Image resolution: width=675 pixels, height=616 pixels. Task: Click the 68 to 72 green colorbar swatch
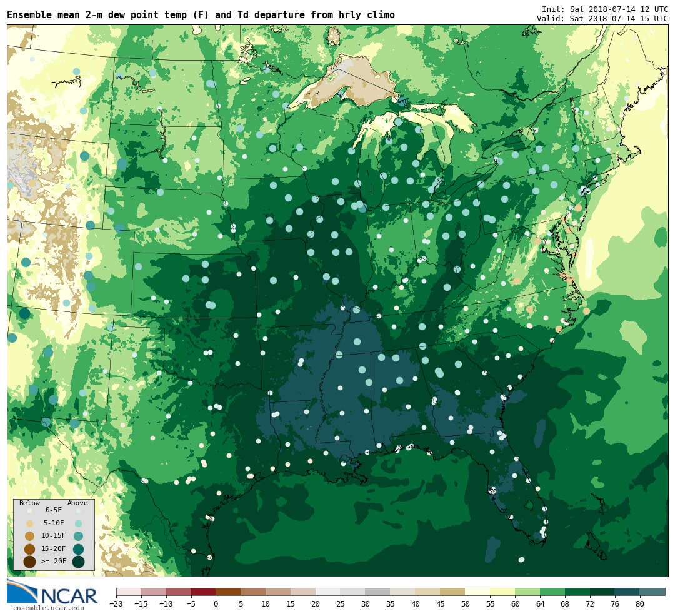coord(578,592)
